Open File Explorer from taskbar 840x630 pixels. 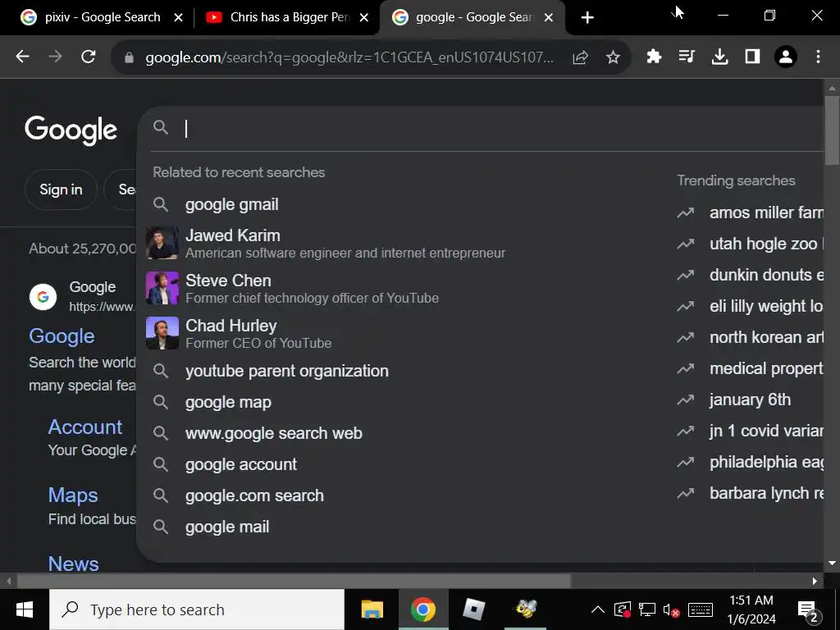[x=372, y=609]
